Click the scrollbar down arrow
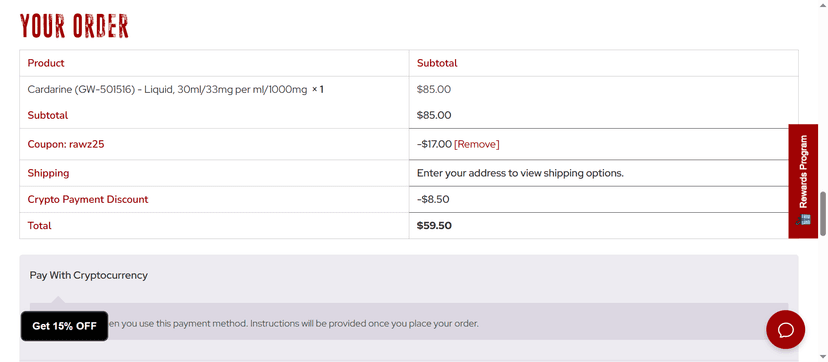The image size is (828, 362). [823, 357]
